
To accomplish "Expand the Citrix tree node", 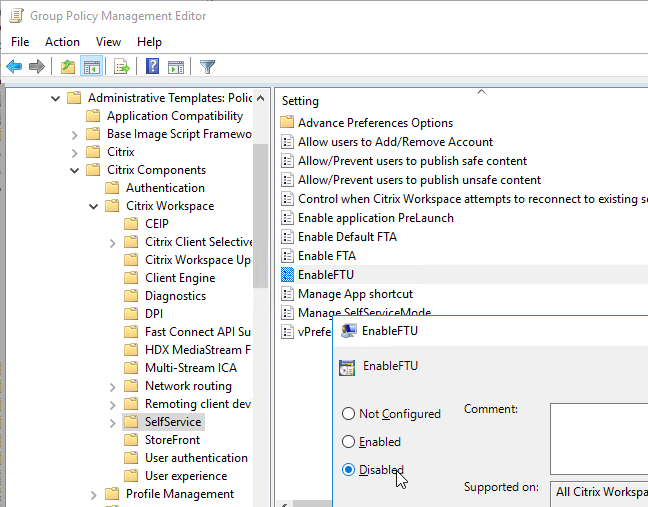I will point(74,152).
